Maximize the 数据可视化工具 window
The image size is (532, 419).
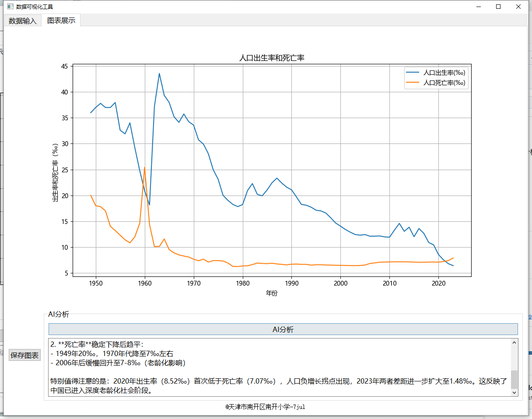click(498, 7)
